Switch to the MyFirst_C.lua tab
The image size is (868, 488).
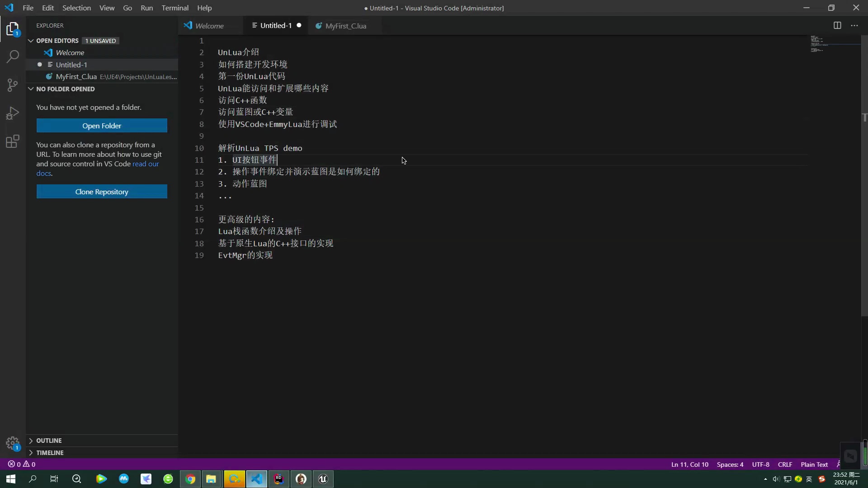click(346, 26)
